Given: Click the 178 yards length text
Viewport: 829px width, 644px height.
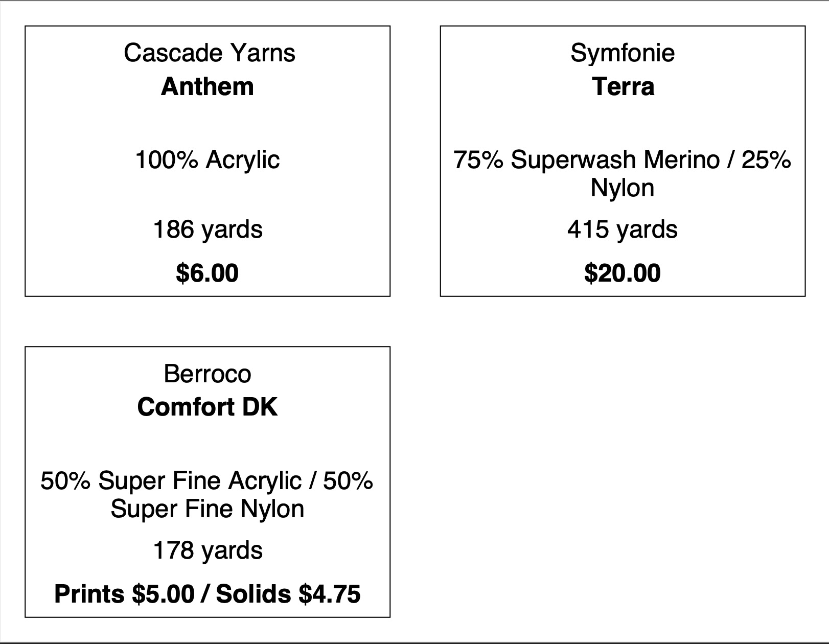Looking at the screenshot, I should pyautogui.click(x=208, y=550).
